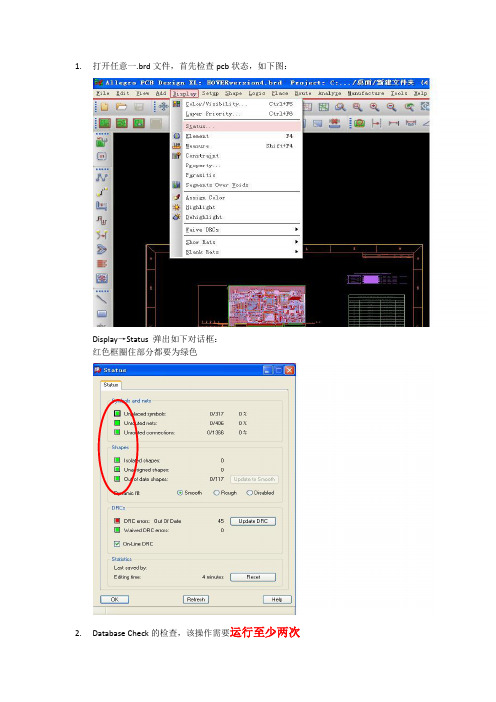Open the Setup menu
Screen dimensions: 496x702
click(x=210, y=94)
